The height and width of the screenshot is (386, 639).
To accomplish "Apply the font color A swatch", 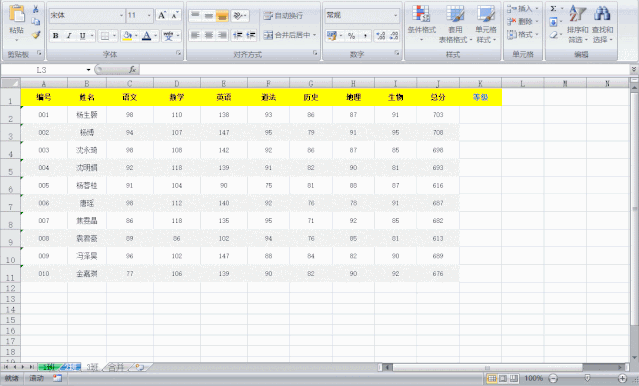I will [x=146, y=36].
